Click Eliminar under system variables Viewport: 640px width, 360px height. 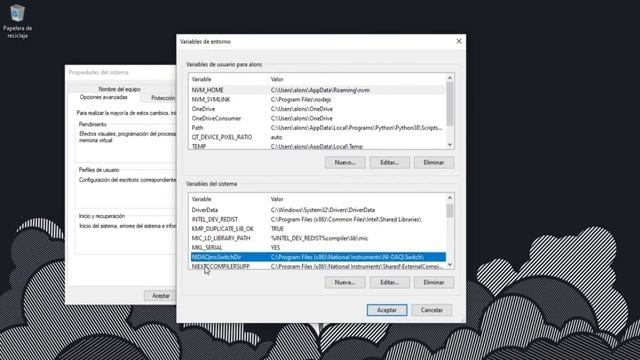(x=434, y=282)
